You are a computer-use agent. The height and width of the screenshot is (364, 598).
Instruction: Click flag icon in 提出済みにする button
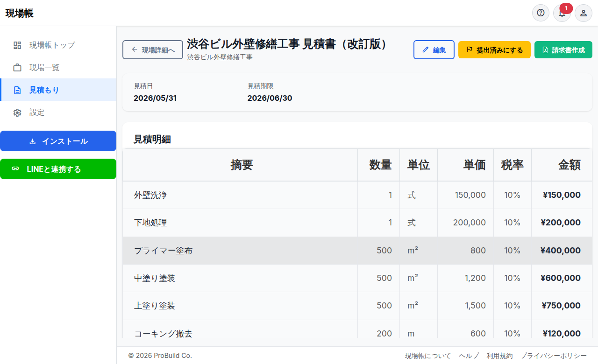470,50
